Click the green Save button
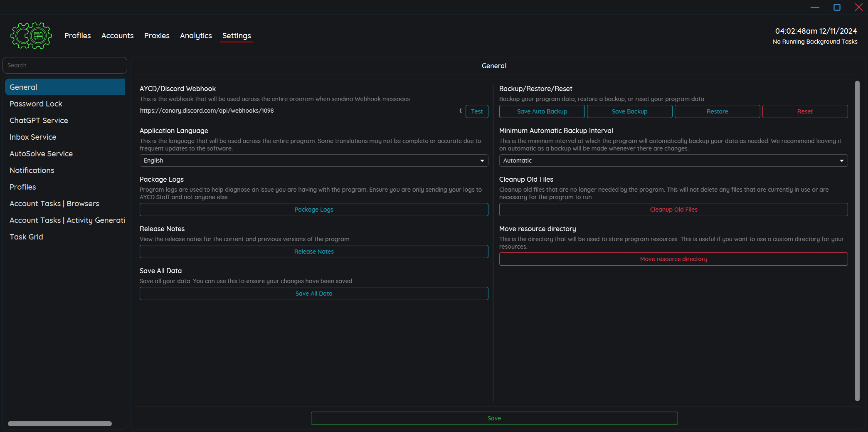Viewport: 868px width, 432px height. 494,418
